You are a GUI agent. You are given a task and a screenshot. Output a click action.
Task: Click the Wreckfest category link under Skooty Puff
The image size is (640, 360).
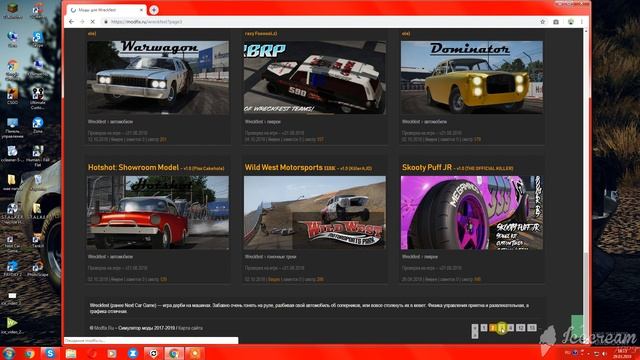click(x=411, y=257)
